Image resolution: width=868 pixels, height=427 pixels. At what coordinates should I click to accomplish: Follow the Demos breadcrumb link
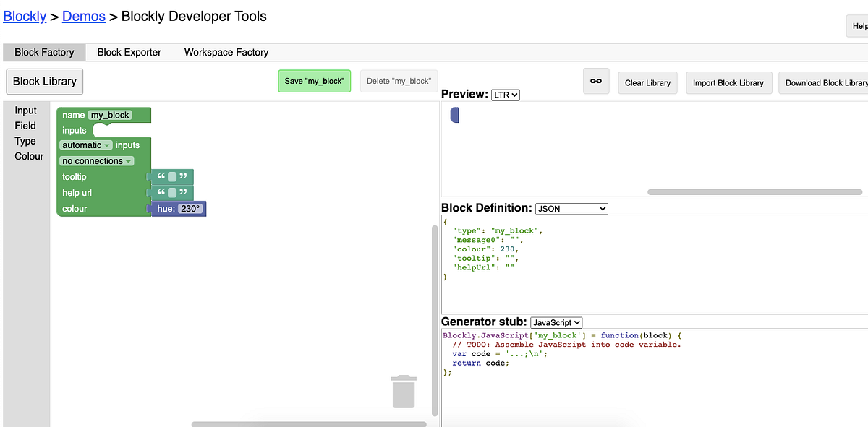tap(83, 16)
